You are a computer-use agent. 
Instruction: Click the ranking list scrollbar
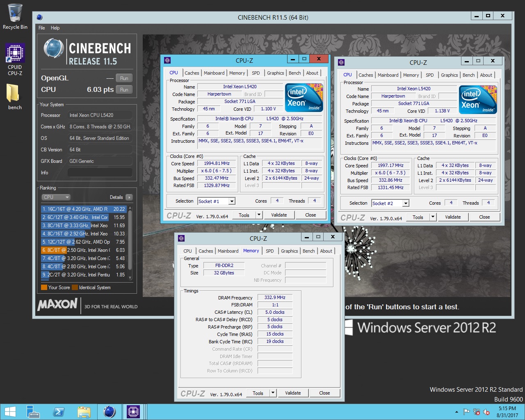[130, 243]
